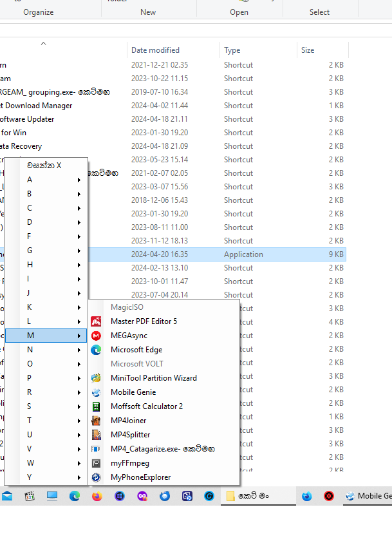392x543 pixels.
Task: Open the L letter submenu
Action: (46, 321)
